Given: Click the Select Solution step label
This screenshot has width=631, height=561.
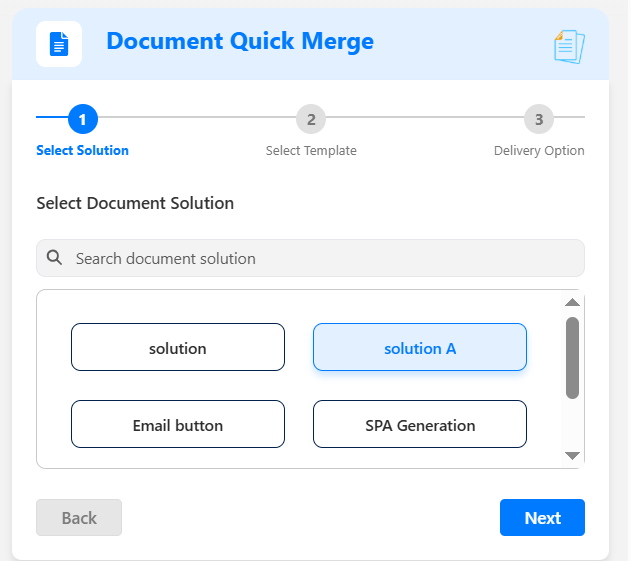Looking at the screenshot, I should [x=82, y=151].
